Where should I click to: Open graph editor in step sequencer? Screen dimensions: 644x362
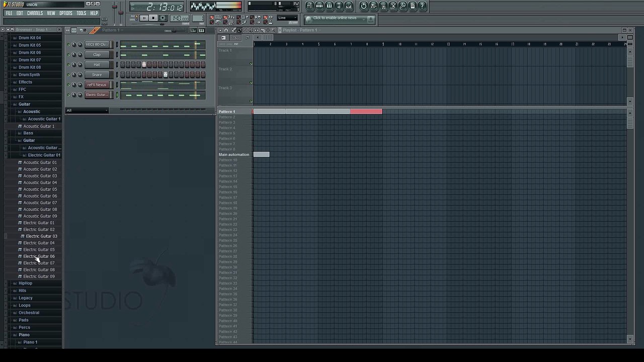point(193,30)
